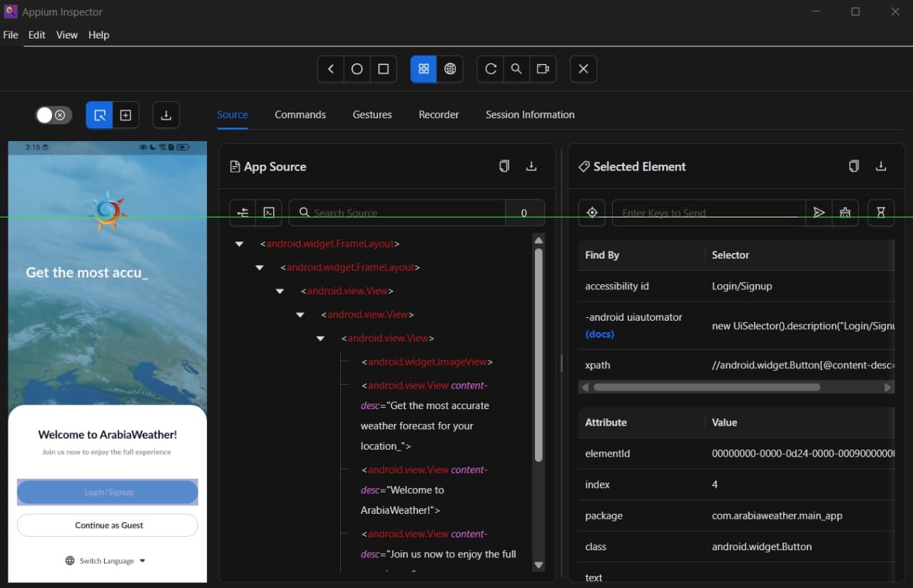Open the Help menu
The image size is (913, 588).
[x=99, y=35]
